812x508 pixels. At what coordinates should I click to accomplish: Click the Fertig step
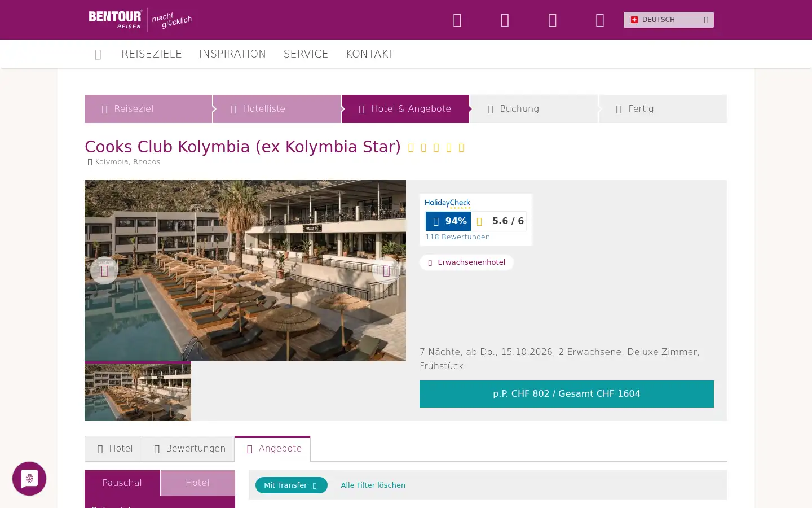click(x=663, y=109)
